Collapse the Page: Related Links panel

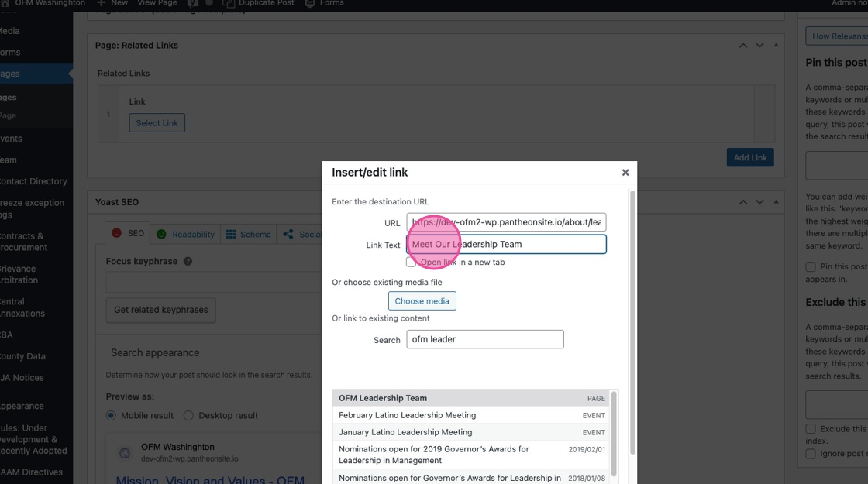tap(776, 46)
